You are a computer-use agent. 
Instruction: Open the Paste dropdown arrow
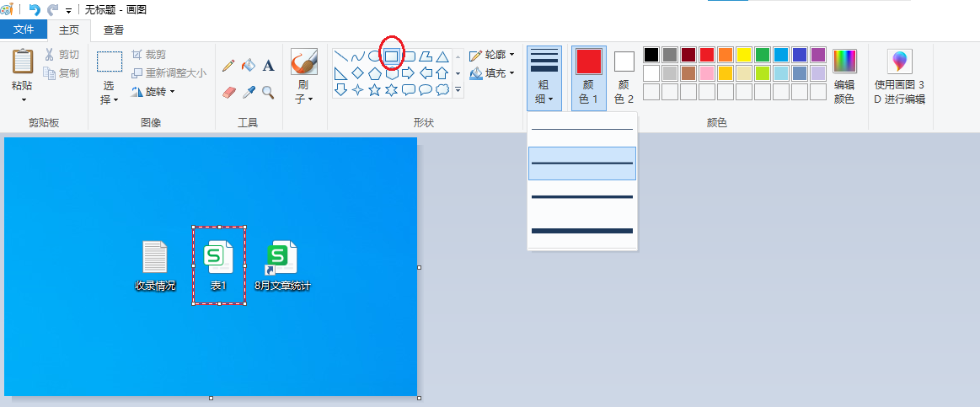[x=24, y=99]
